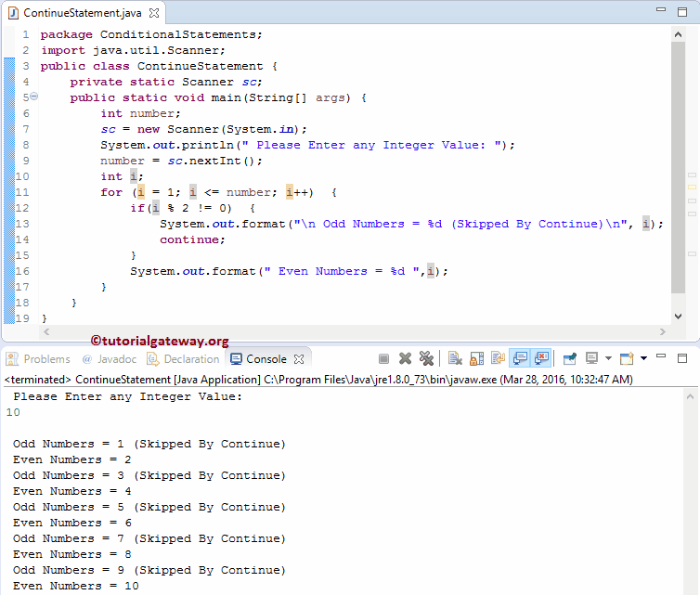Click the Open Console icon
This screenshot has height=595, width=700.
click(626, 358)
